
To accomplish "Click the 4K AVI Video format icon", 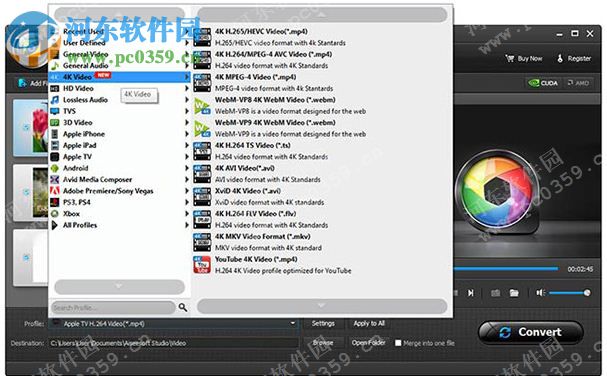I will click(202, 174).
